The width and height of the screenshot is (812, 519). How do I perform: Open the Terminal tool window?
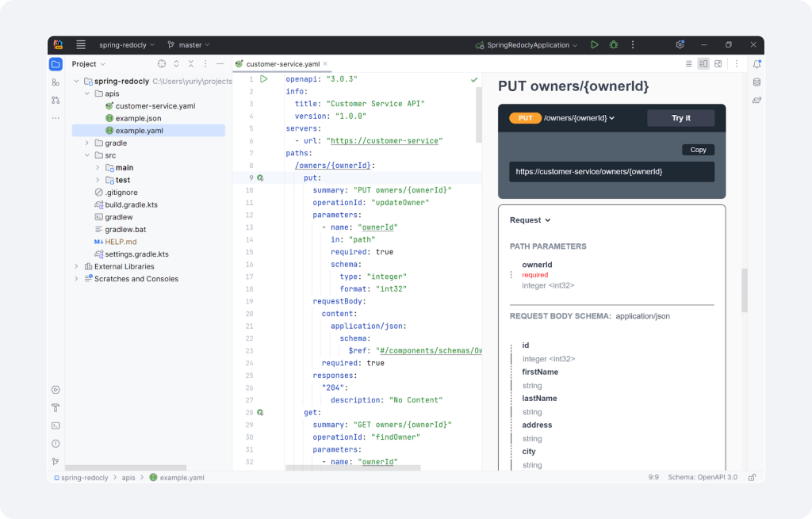point(56,426)
